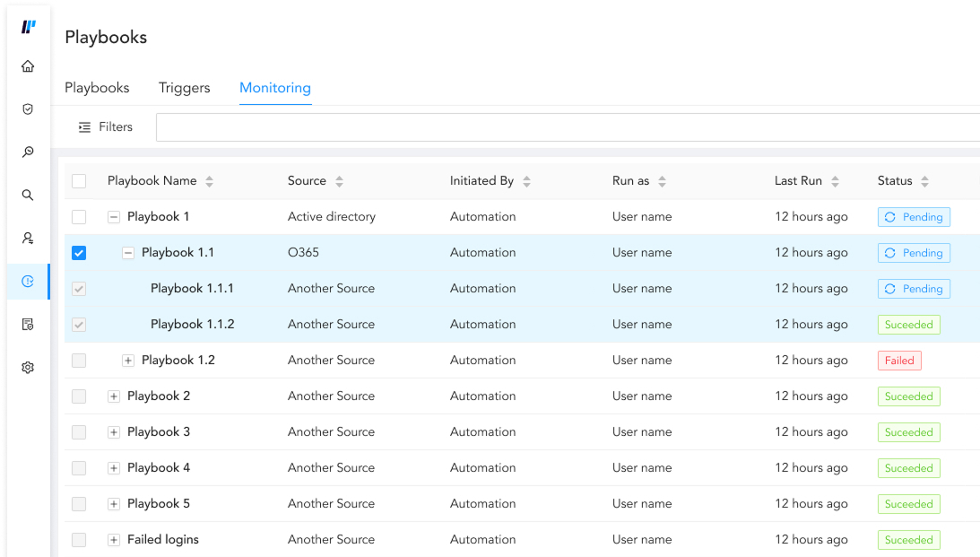
Task: Tick the checkbox for Playbook 1 row
Action: [79, 217]
